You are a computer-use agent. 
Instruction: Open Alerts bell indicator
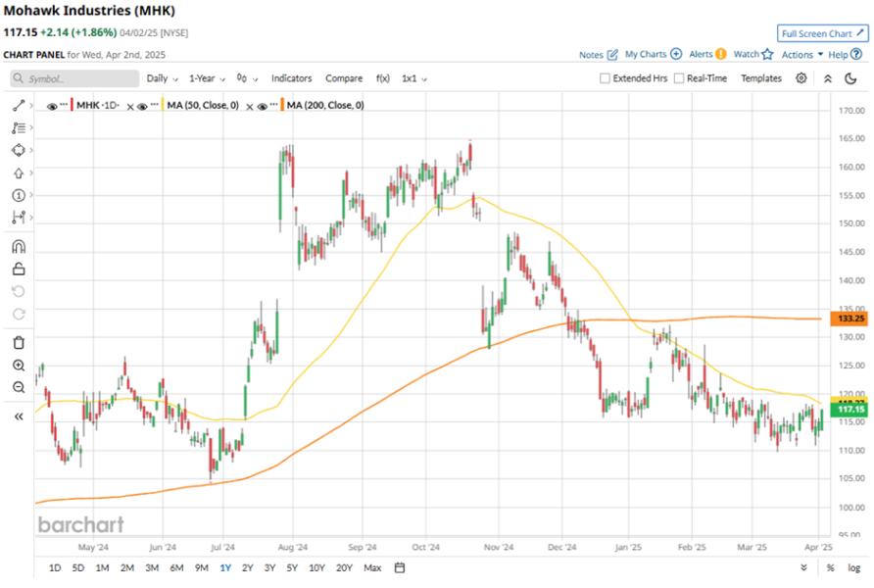(x=721, y=54)
